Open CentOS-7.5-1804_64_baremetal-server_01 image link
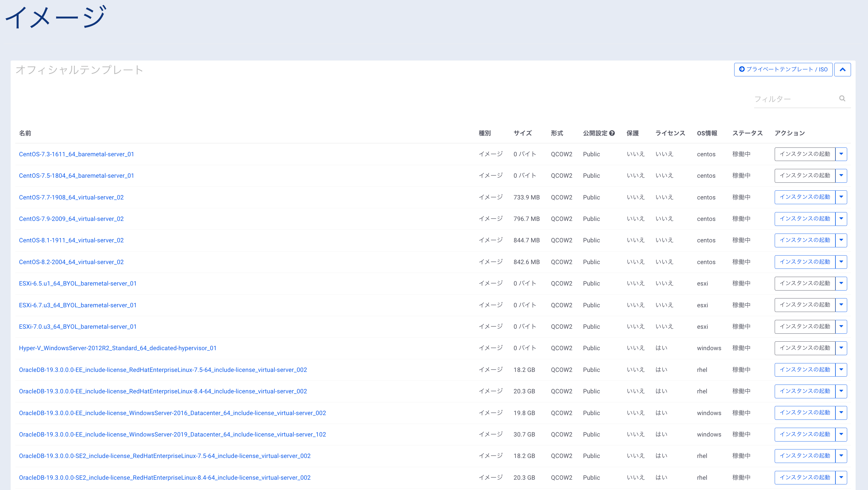The width and height of the screenshot is (868, 490). click(x=77, y=176)
